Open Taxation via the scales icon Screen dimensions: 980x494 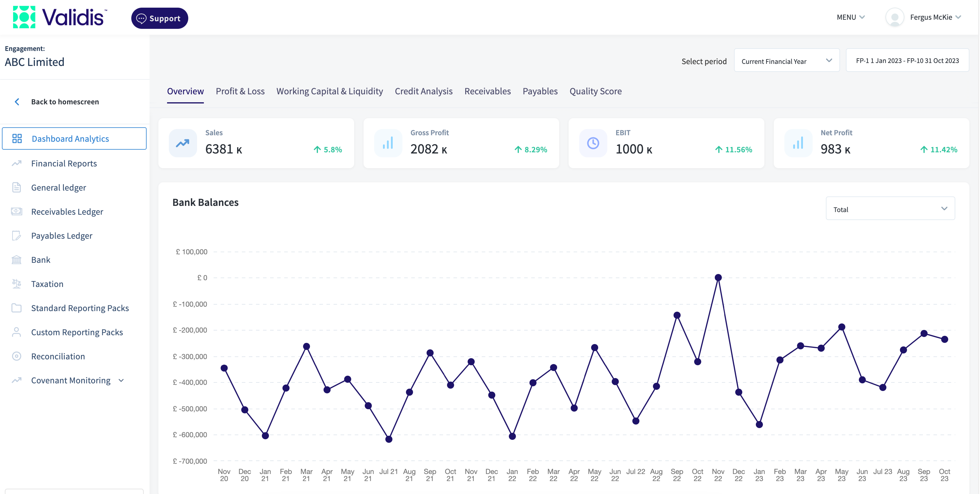point(17,284)
